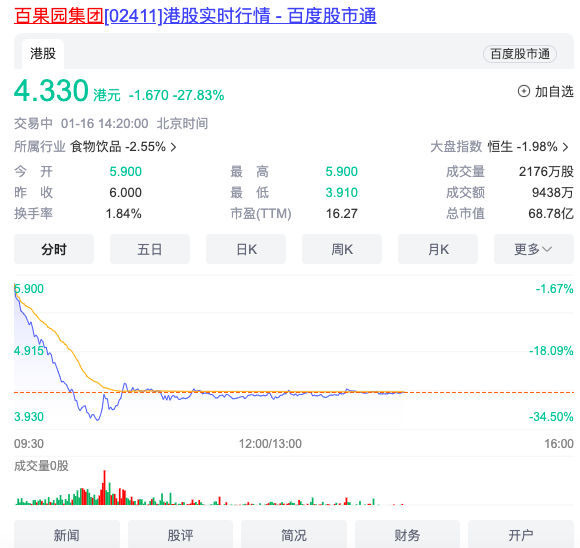Click the 换手率 value 1.84%
The width and height of the screenshot is (580, 548).
click(124, 214)
